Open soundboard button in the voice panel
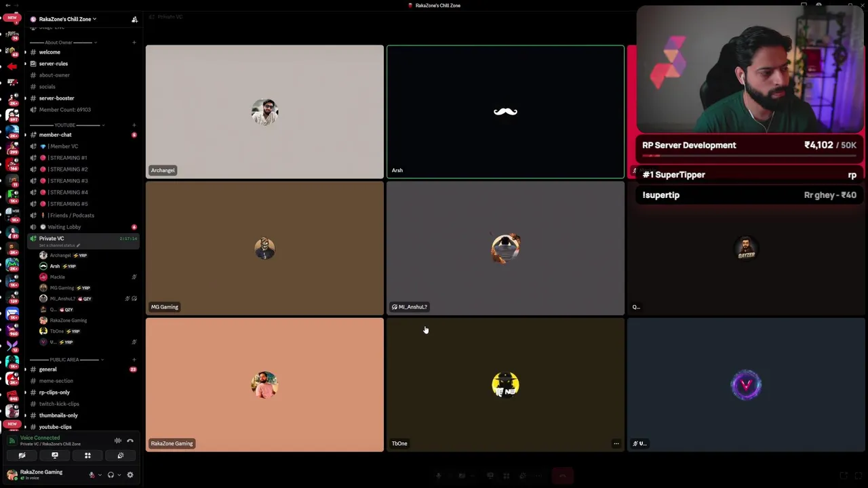 click(x=121, y=455)
